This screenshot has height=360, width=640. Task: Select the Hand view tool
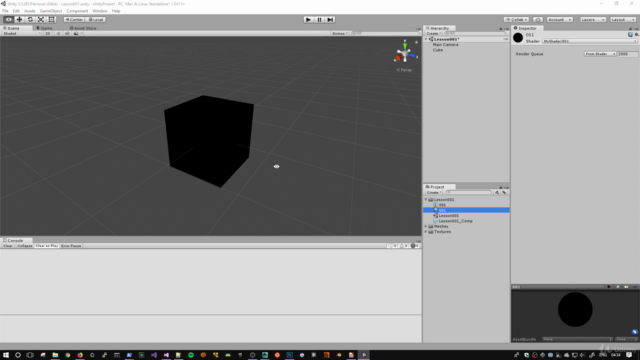coord(9,20)
